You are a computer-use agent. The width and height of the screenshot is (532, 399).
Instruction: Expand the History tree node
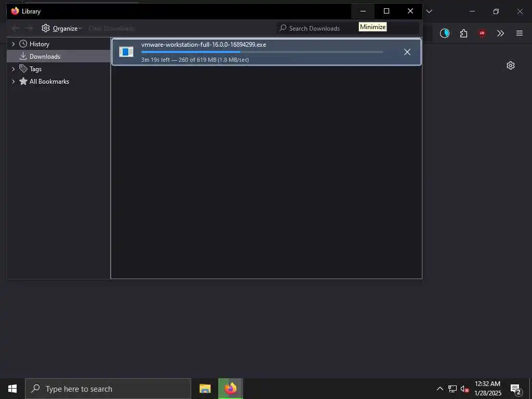13,44
